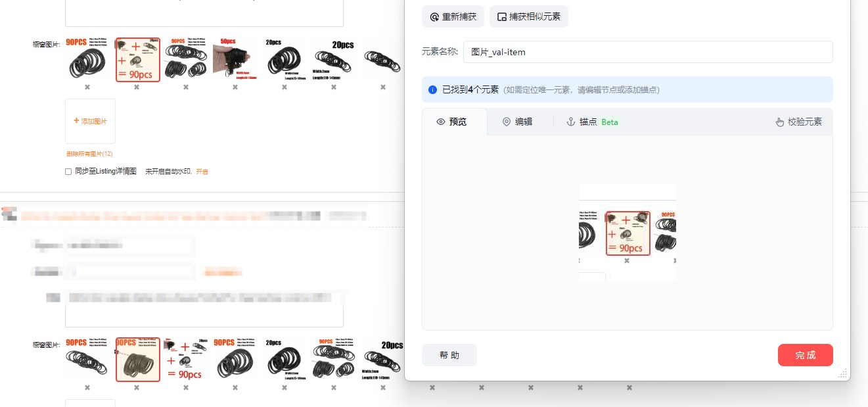Toggle the 同步至Listing详情图 checkbox

pyautogui.click(x=68, y=172)
